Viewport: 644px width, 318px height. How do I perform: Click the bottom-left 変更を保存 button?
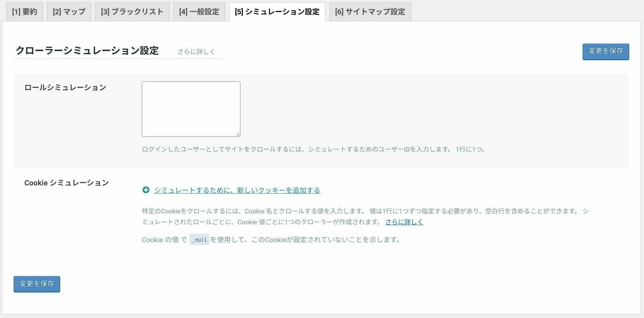[37, 284]
